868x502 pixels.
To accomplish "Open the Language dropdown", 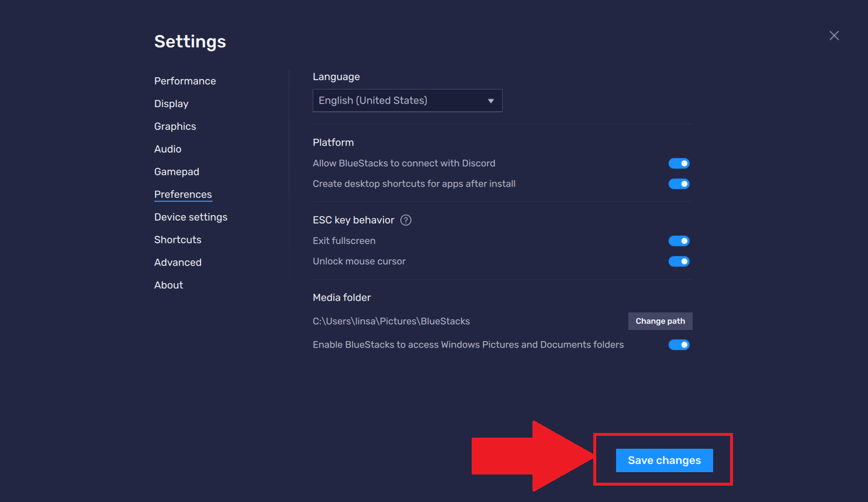I will [407, 101].
